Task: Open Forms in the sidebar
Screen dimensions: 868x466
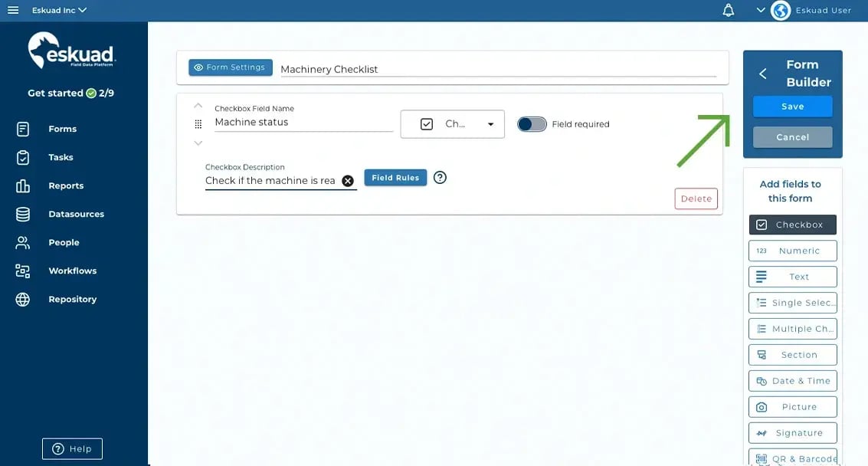Action: click(x=62, y=129)
